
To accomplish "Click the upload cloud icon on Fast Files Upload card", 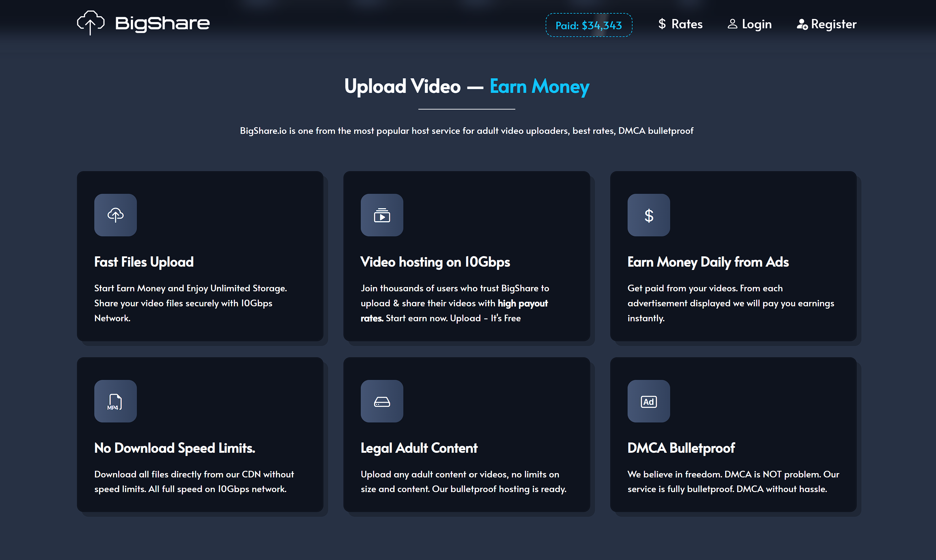I will point(115,215).
